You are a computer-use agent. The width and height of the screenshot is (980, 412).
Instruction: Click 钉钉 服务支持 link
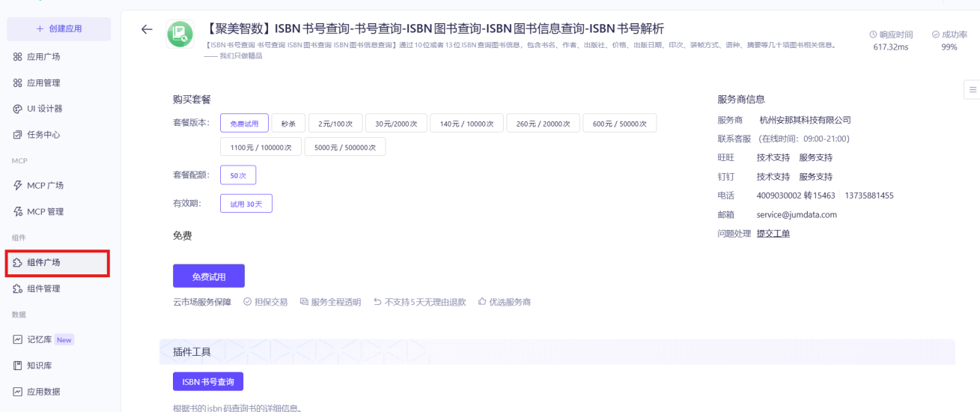(815, 177)
